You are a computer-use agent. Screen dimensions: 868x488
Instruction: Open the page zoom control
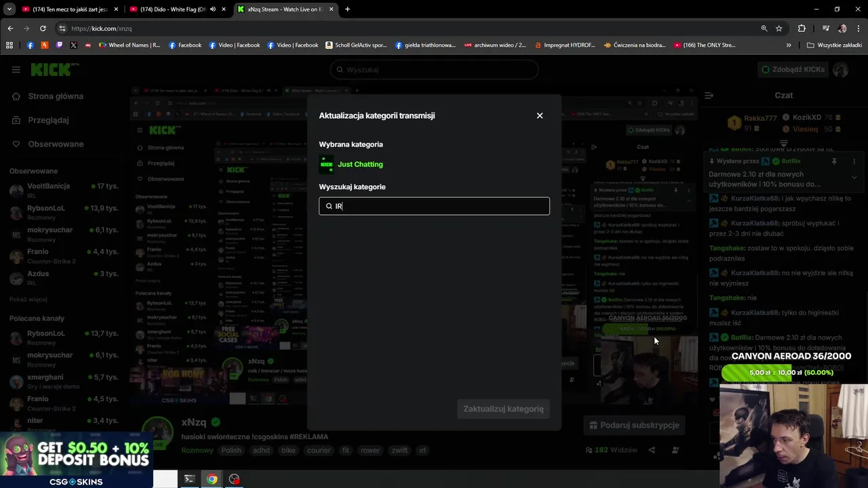tap(764, 28)
